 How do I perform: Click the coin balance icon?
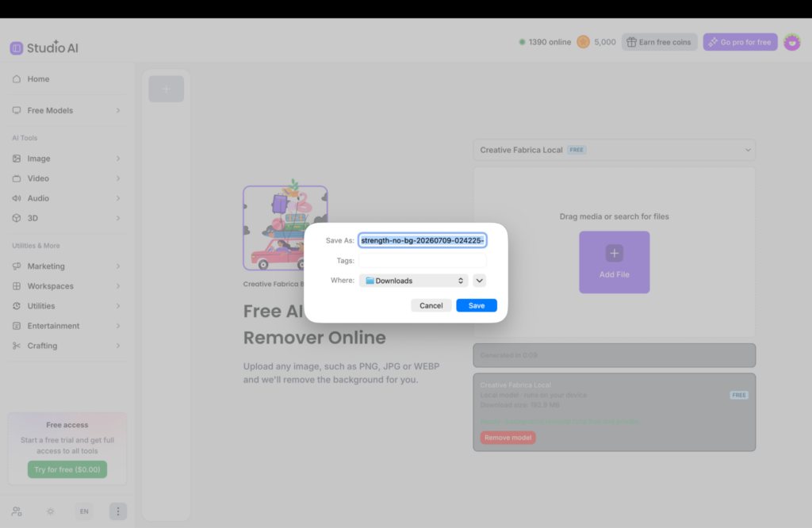pyautogui.click(x=583, y=42)
